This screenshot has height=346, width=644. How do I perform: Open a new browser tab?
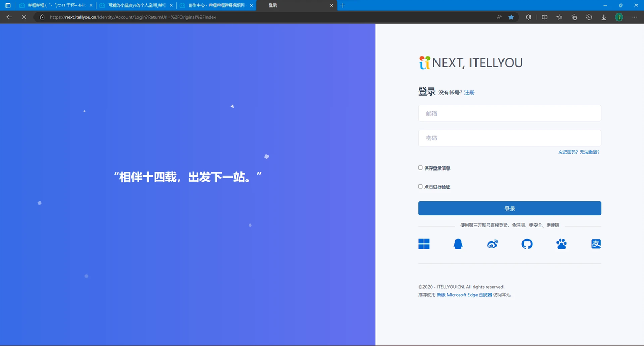pyautogui.click(x=343, y=5)
